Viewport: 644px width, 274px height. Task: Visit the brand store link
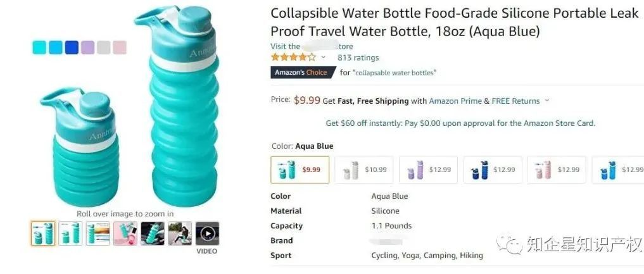[x=312, y=46]
